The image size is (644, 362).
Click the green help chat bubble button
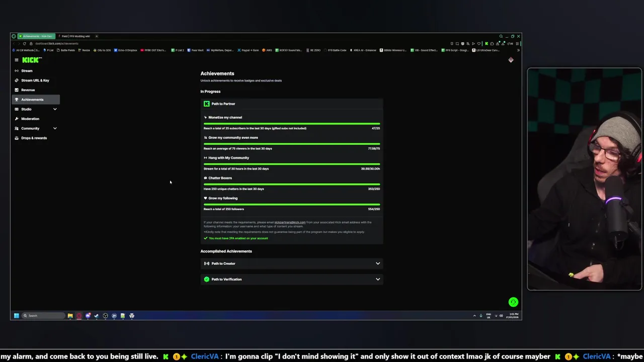click(513, 302)
